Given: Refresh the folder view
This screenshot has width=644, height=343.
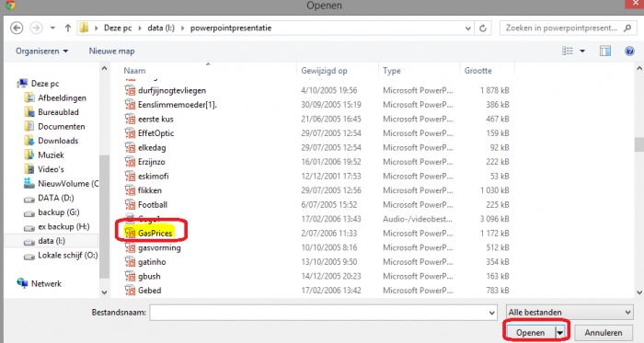Looking at the screenshot, I should (483, 29).
